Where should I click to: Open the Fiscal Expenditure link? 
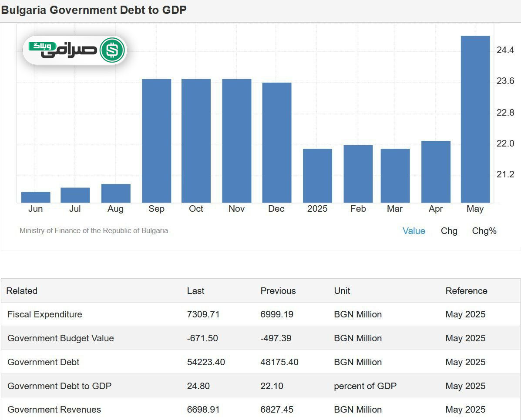click(x=45, y=314)
